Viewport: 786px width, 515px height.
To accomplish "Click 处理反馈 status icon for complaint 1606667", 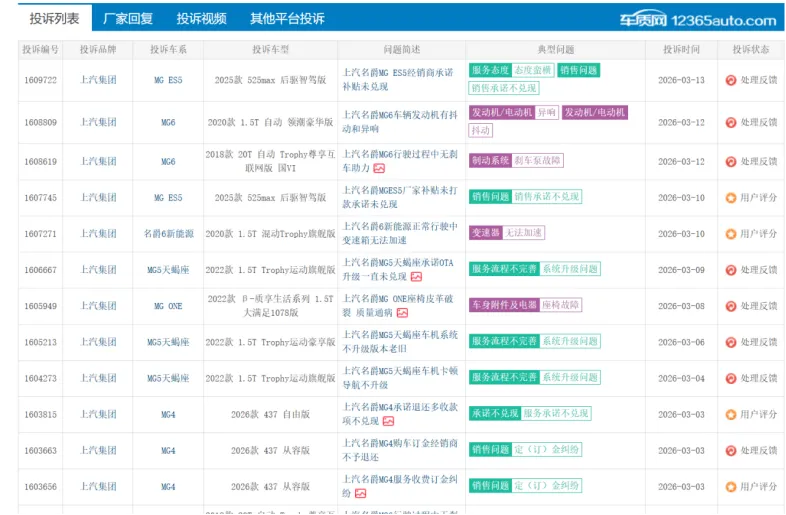I will (731, 270).
